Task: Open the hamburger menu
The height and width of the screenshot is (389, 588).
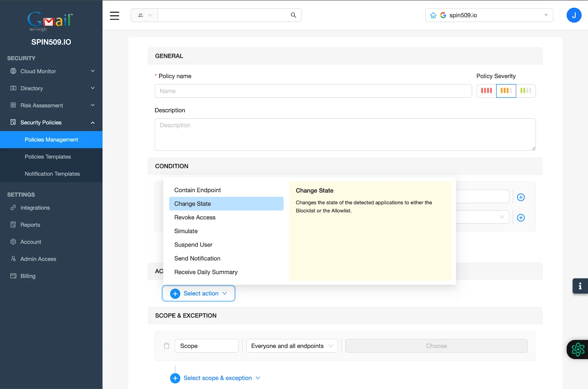Action: tap(114, 16)
